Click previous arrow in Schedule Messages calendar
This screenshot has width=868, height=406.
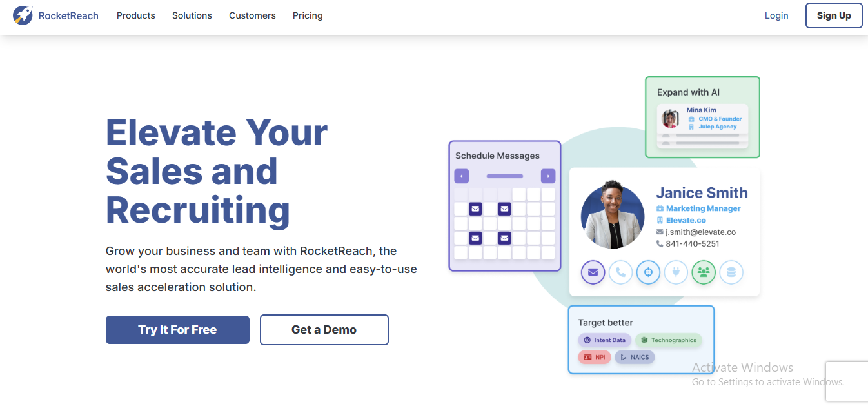[x=461, y=176]
